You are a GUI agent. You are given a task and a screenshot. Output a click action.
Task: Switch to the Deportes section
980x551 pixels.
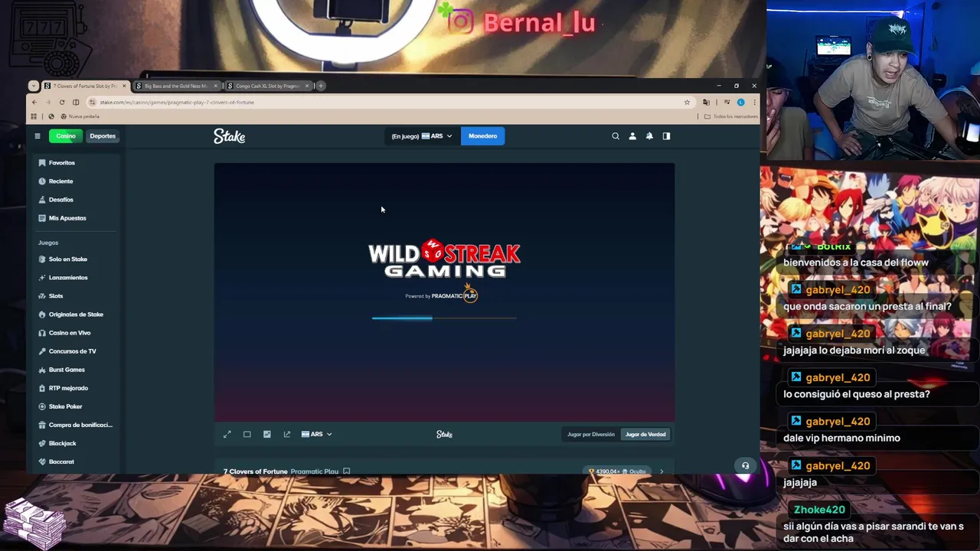point(103,136)
